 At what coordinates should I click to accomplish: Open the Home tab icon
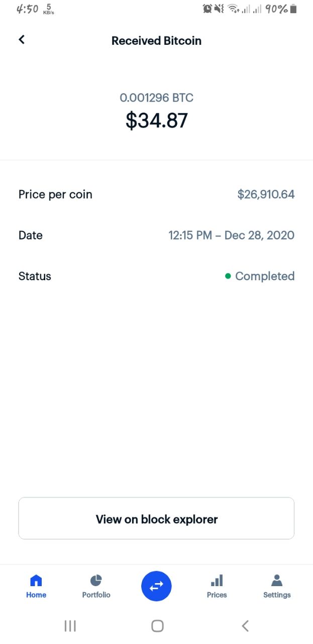coord(36,581)
